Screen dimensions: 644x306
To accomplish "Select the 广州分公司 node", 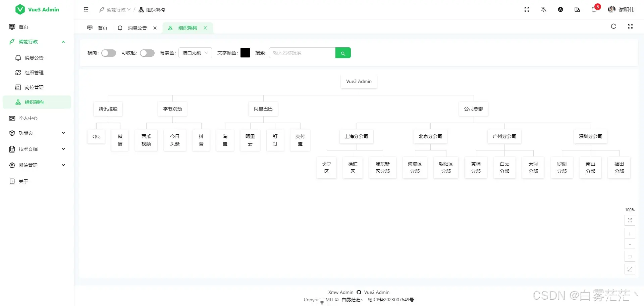I will click(505, 136).
